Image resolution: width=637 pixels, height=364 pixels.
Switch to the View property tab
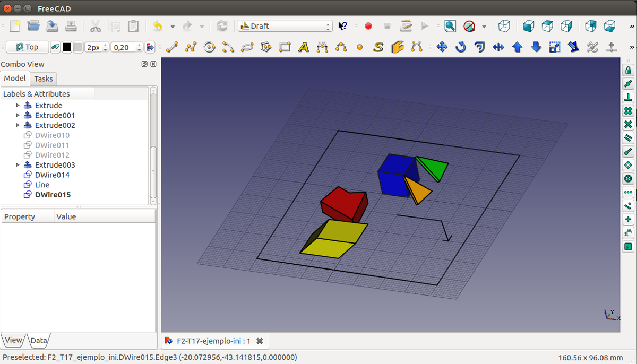[x=14, y=340]
